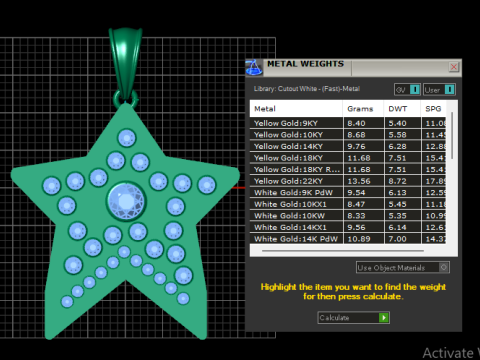Click the 10.89 grams value for 14K PdW
480x360 pixels.
[x=359, y=239]
